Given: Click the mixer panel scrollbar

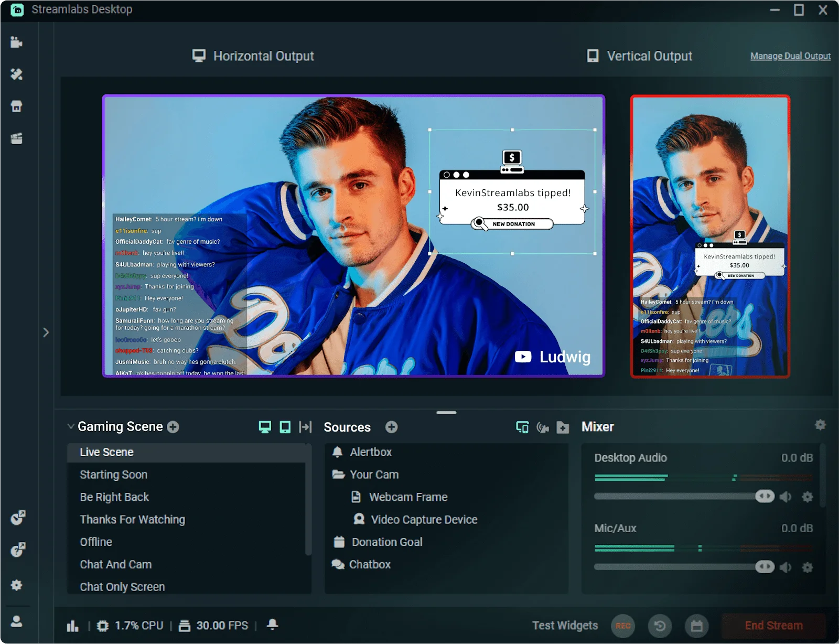Looking at the screenshot, I should [822, 476].
